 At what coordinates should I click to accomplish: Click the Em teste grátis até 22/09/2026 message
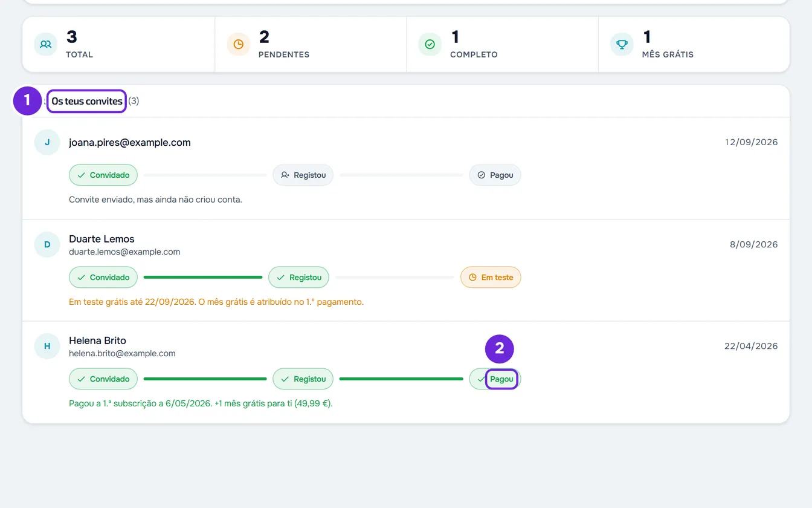[216, 302]
